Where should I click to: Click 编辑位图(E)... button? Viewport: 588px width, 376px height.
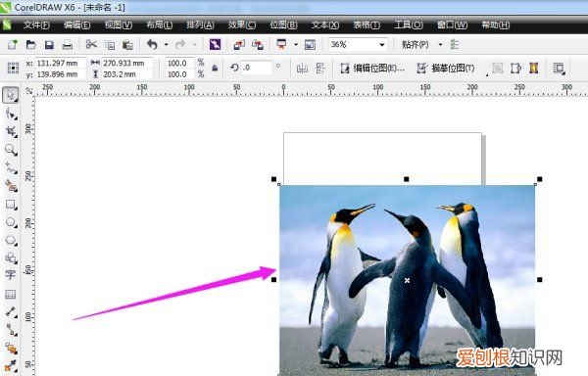(x=372, y=69)
